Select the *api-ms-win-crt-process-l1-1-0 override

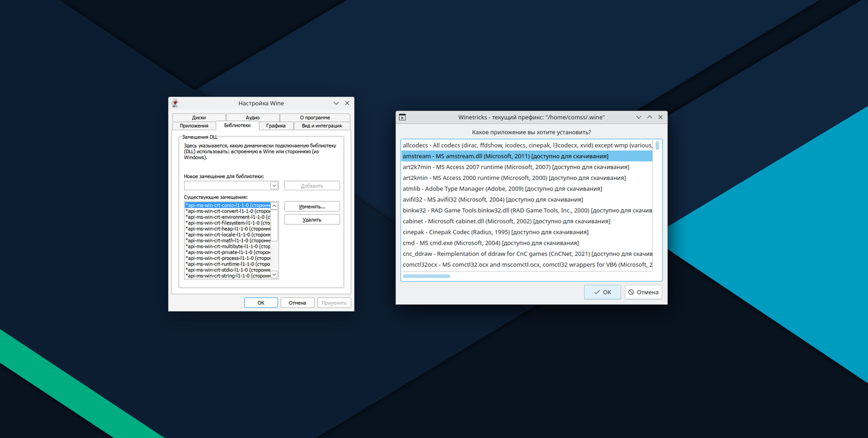tap(227, 258)
